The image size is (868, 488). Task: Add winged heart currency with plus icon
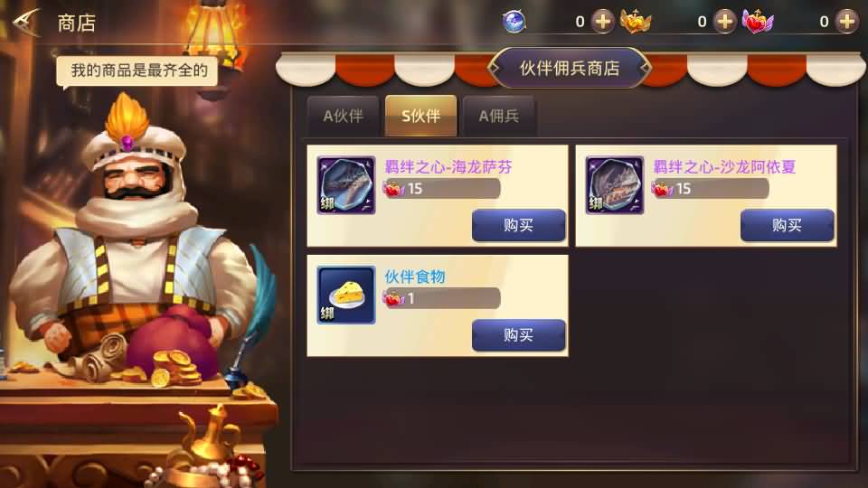(x=847, y=22)
